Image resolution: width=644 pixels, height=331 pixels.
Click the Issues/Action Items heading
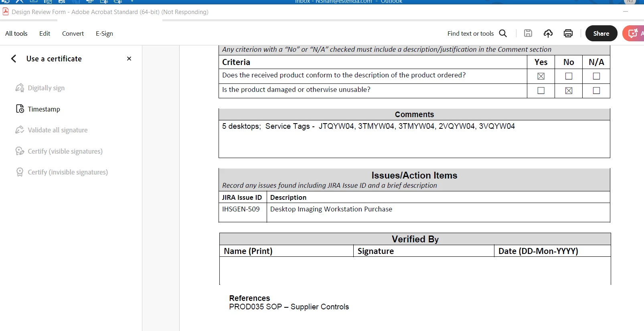[x=414, y=175]
